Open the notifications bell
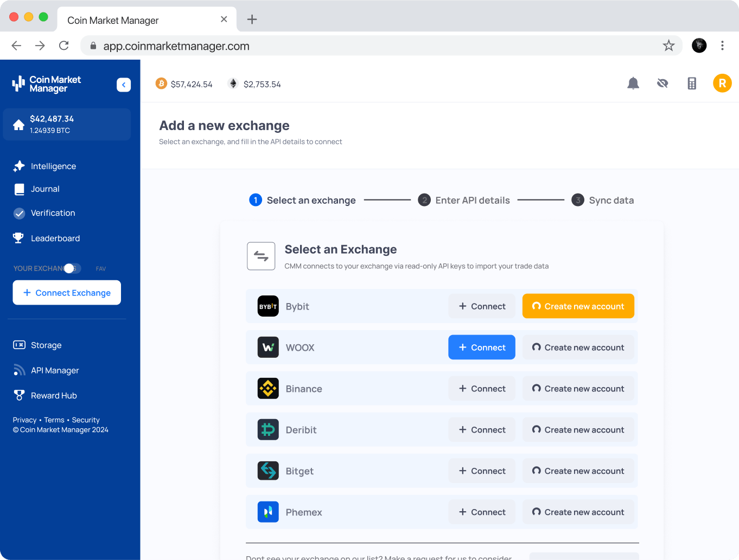739x560 pixels. [633, 83]
